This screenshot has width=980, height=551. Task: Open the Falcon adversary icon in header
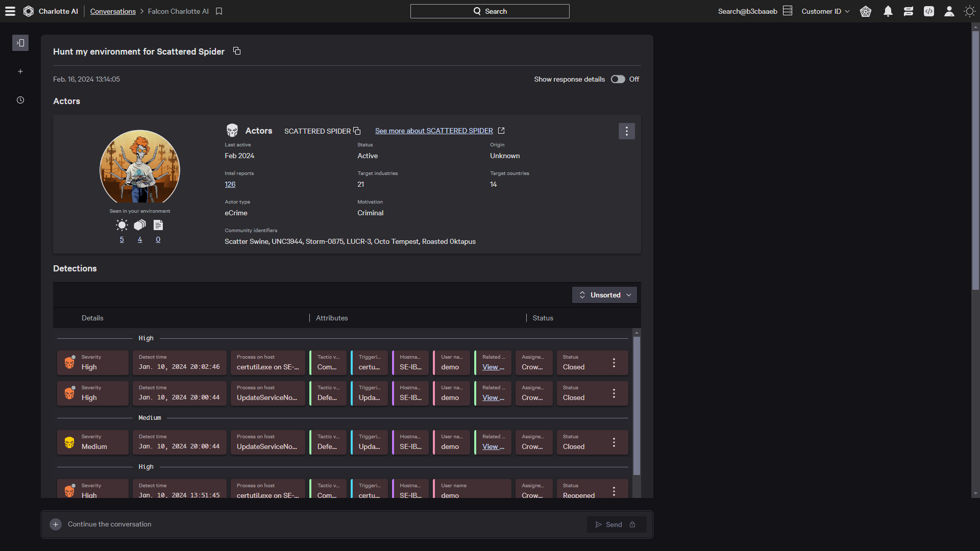point(866,11)
